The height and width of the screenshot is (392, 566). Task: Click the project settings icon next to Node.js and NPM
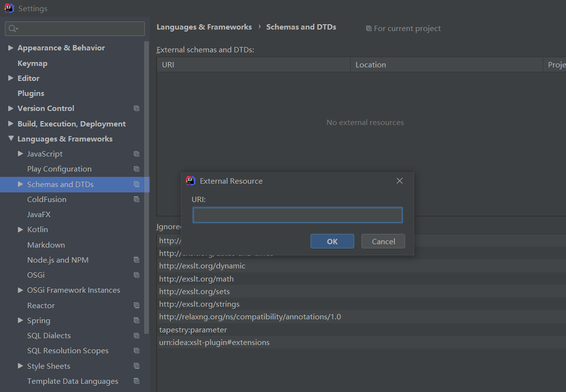coord(135,260)
